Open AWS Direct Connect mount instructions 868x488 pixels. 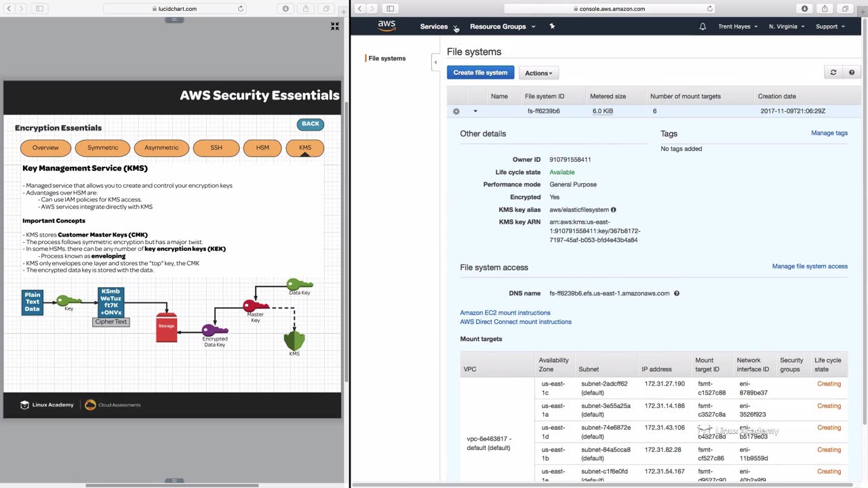516,322
